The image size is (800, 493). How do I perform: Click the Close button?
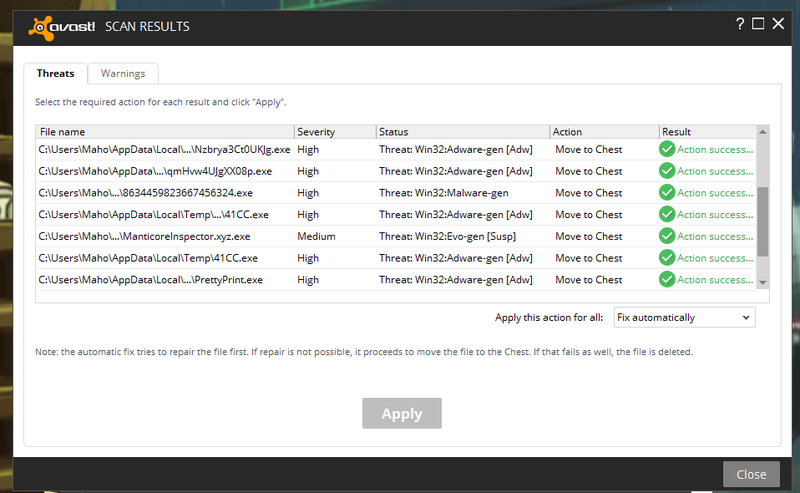pos(751,475)
